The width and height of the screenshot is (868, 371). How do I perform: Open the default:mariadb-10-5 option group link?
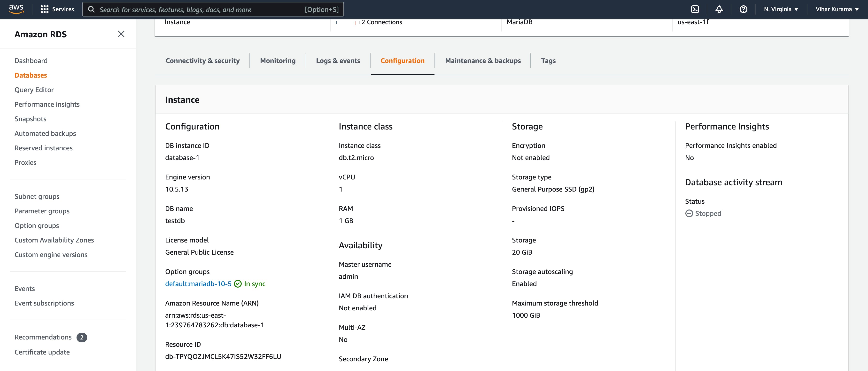click(198, 284)
